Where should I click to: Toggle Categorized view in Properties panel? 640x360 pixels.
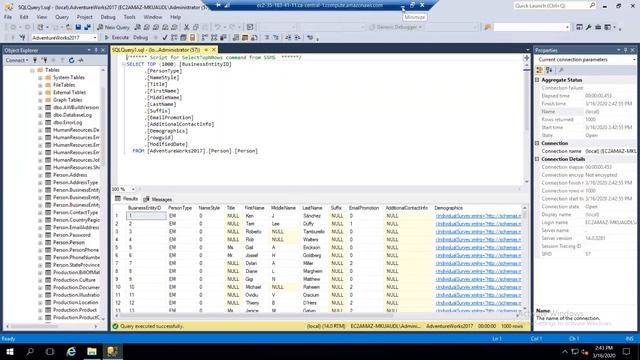(x=540, y=70)
